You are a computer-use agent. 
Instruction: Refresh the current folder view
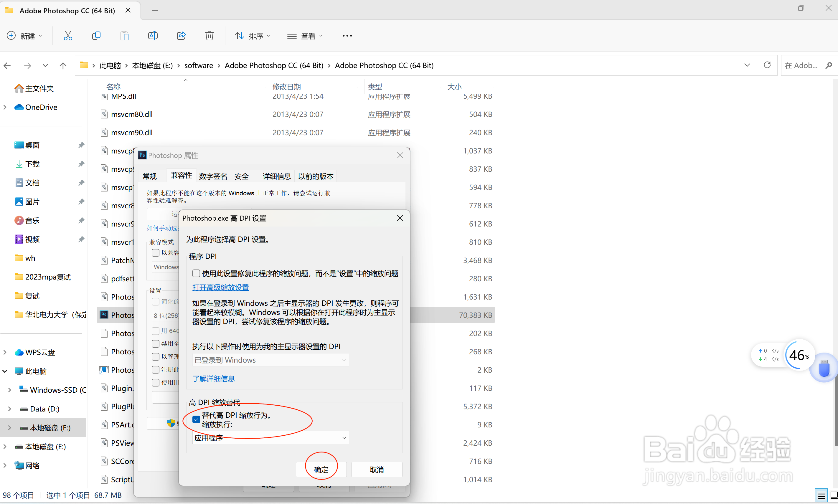(x=767, y=65)
